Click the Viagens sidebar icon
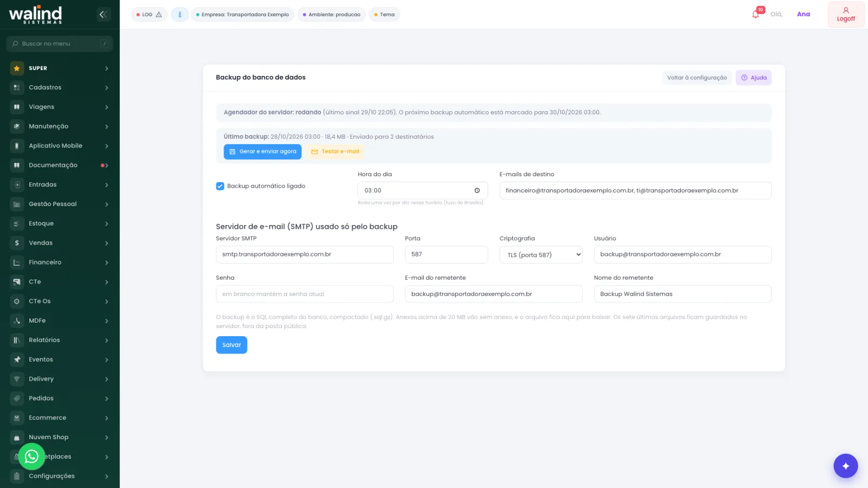The image size is (868, 488). tap(17, 107)
